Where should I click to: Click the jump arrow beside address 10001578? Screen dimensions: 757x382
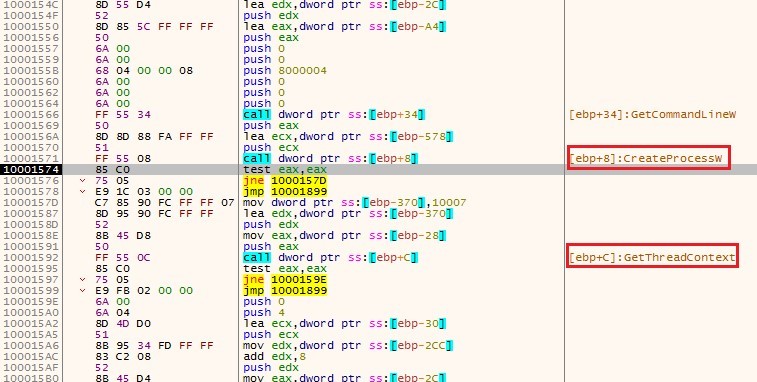(83, 192)
